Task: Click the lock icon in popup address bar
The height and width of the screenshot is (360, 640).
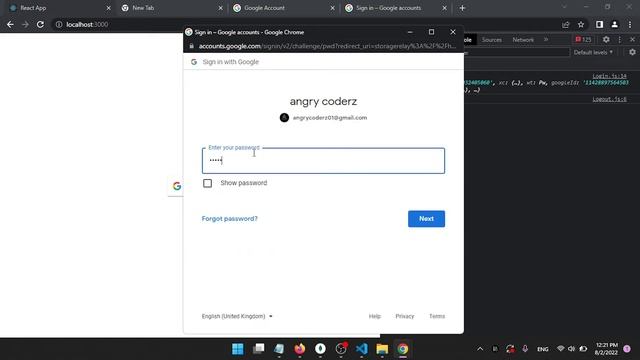Action: click(191, 46)
